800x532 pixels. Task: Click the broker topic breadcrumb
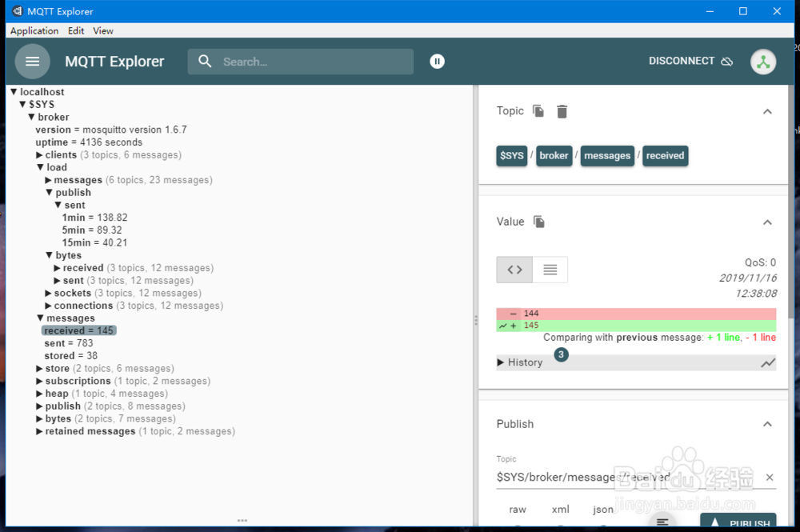554,155
